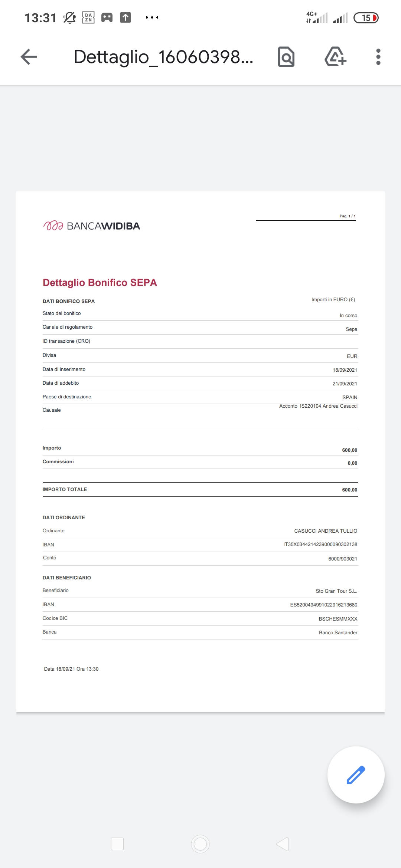Tap the Causale Acconto IS220104 text

(x=319, y=406)
